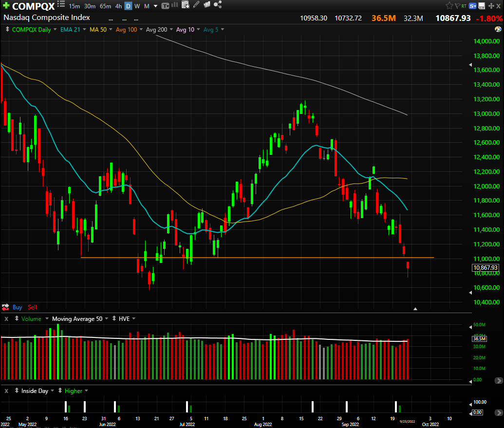The image size is (504, 428).
Task: Open the Avg 100 indicator dropdown
Action: pos(141,29)
